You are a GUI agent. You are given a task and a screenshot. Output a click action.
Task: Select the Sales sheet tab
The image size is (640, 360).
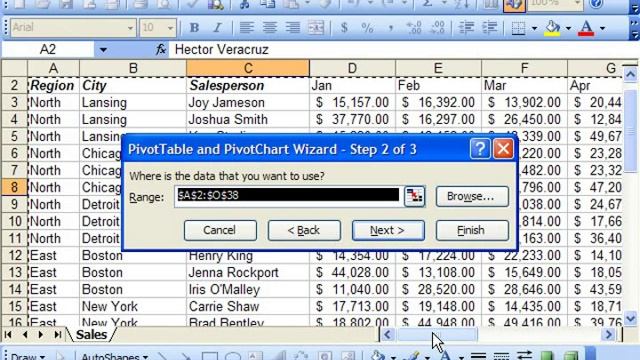tap(91, 335)
